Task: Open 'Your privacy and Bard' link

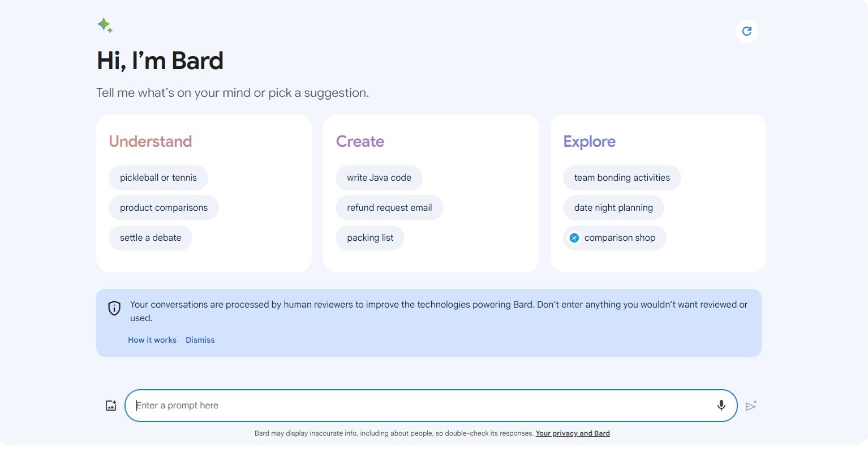Action: tap(573, 433)
